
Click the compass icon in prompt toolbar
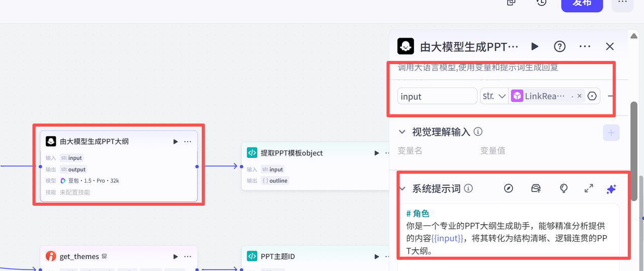(x=509, y=189)
